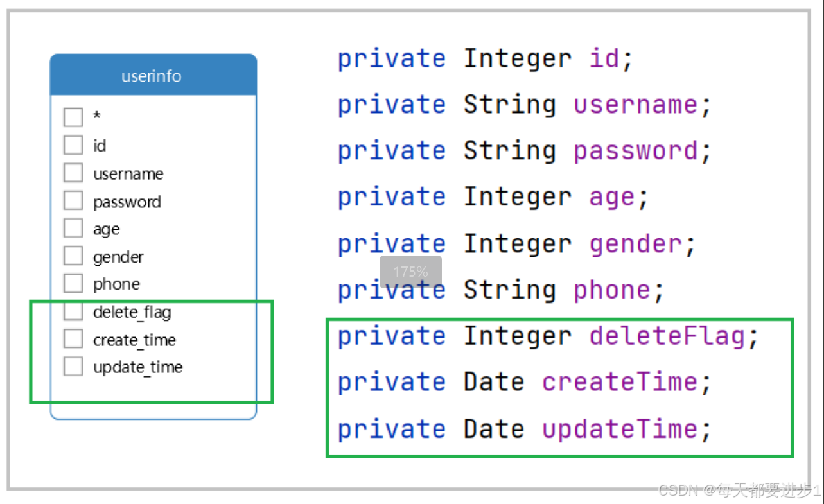Enable the delete_flag column checkbox
The height and width of the screenshot is (504, 824).
73,311
